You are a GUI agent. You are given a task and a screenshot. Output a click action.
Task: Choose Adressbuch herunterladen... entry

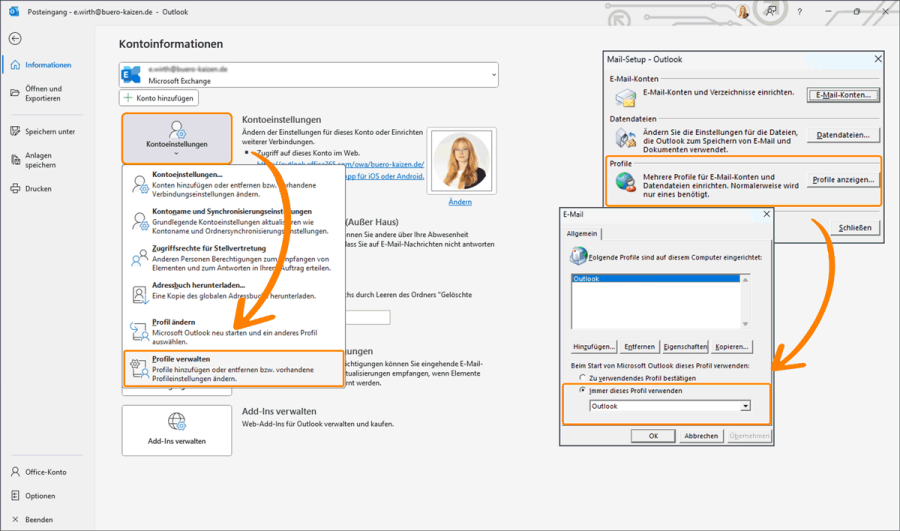234,292
